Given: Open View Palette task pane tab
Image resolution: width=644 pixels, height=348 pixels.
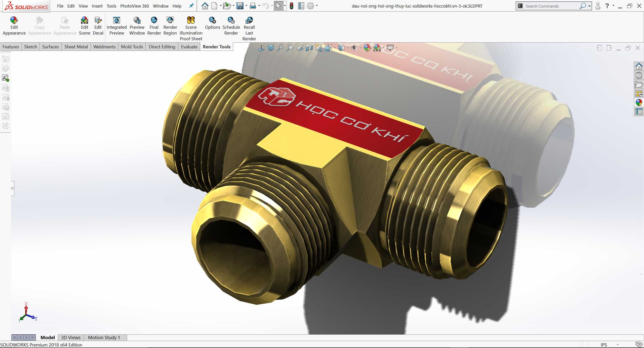Looking at the screenshot, I should (x=639, y=94).
